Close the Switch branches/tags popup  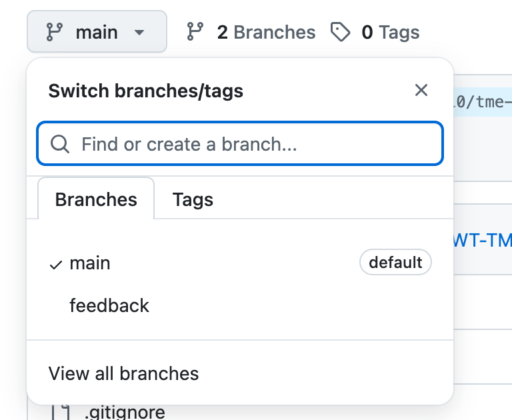coord(421,91)
